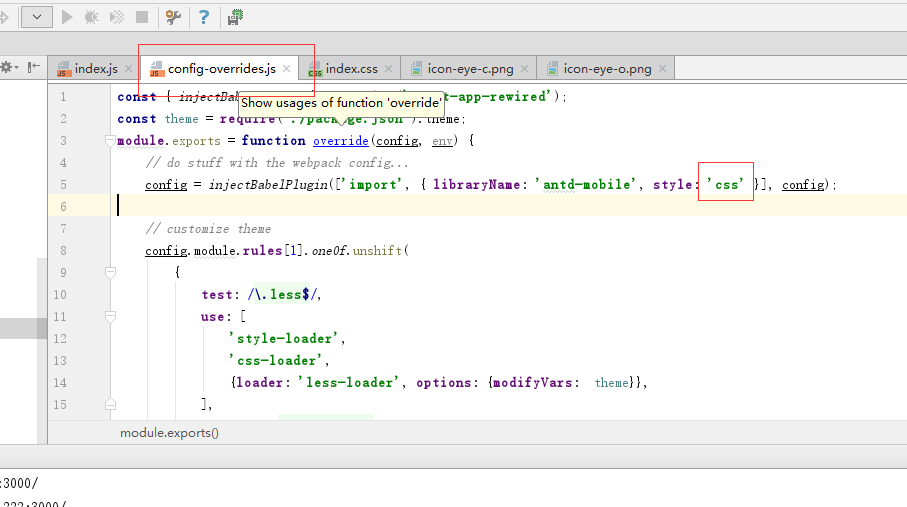Close the icon-eye-c.png tab
907x507 pixels.
click(524, 68)
